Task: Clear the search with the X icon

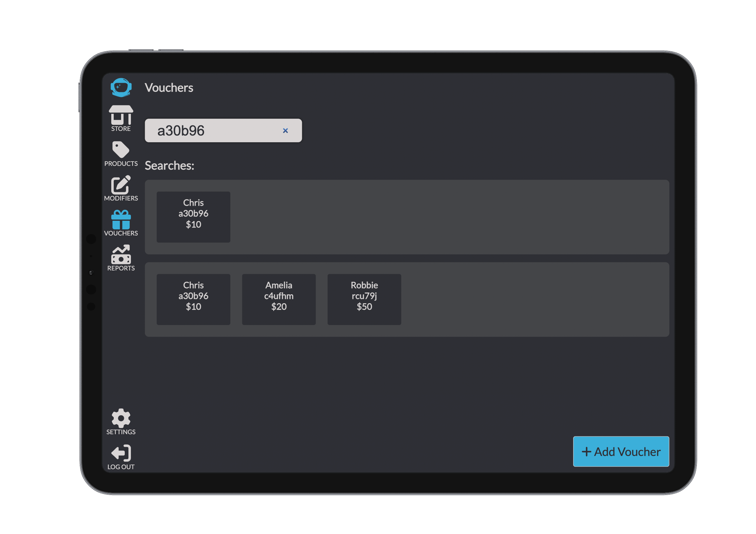Action: (285, 130)
